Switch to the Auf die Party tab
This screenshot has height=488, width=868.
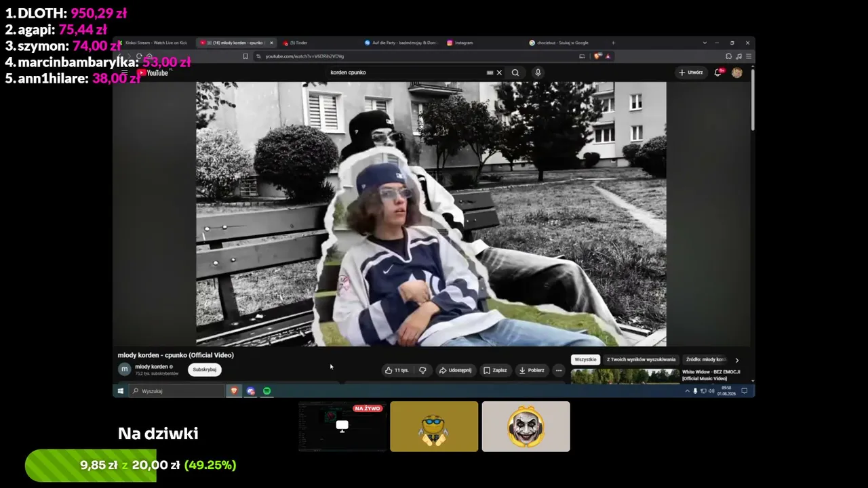pos(401,43)
